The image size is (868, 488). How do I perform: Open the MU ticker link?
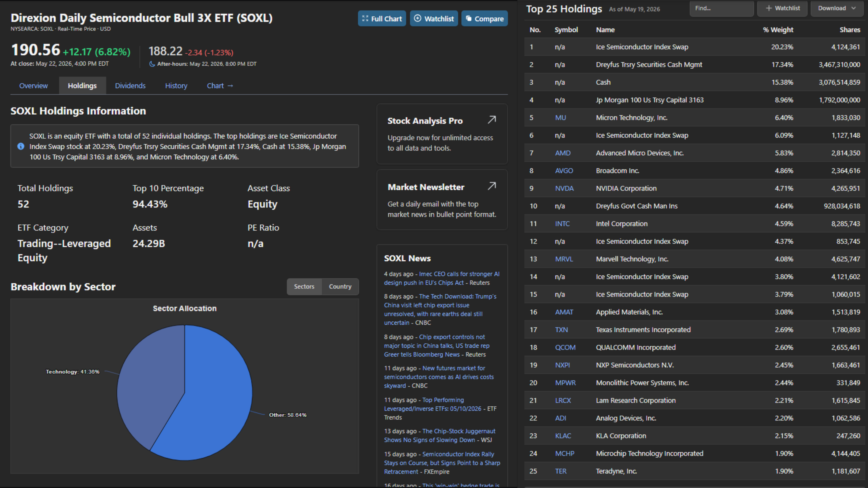[561, 118]
